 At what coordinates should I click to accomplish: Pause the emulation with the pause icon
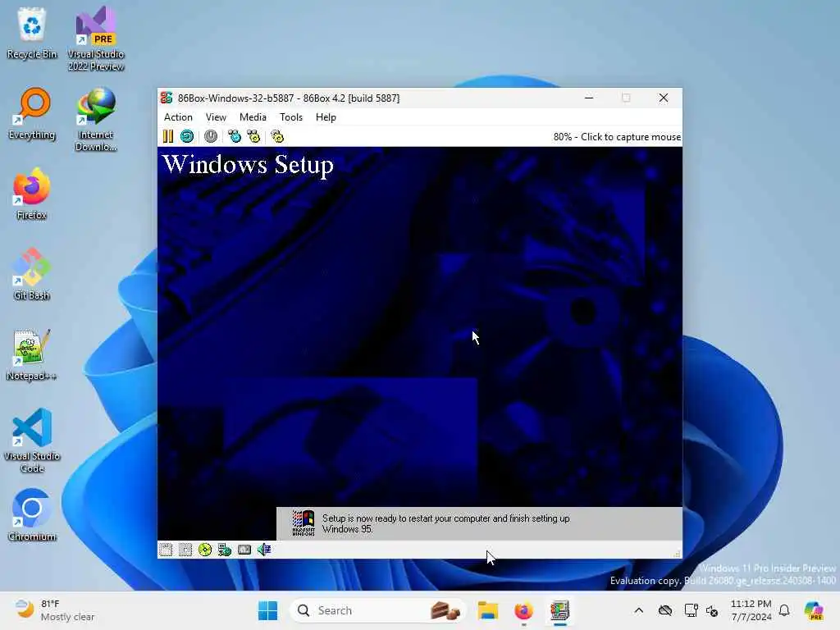pyautogui.click(x=167, y=137)
